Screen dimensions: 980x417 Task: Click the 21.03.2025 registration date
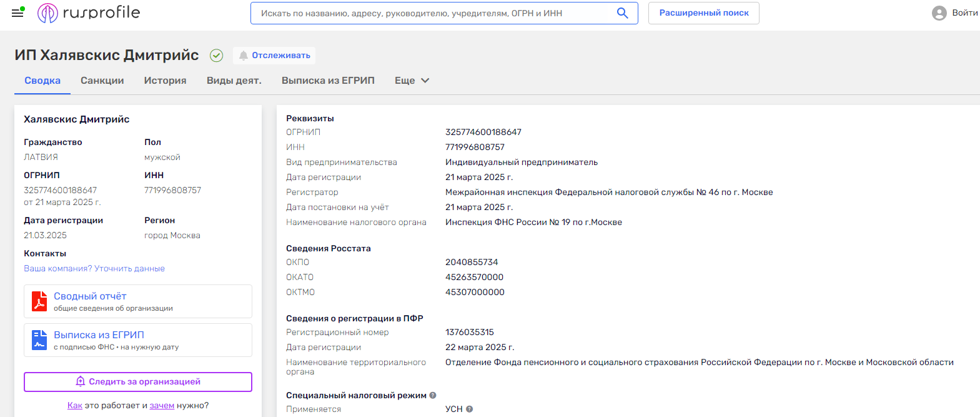point(45,235)
